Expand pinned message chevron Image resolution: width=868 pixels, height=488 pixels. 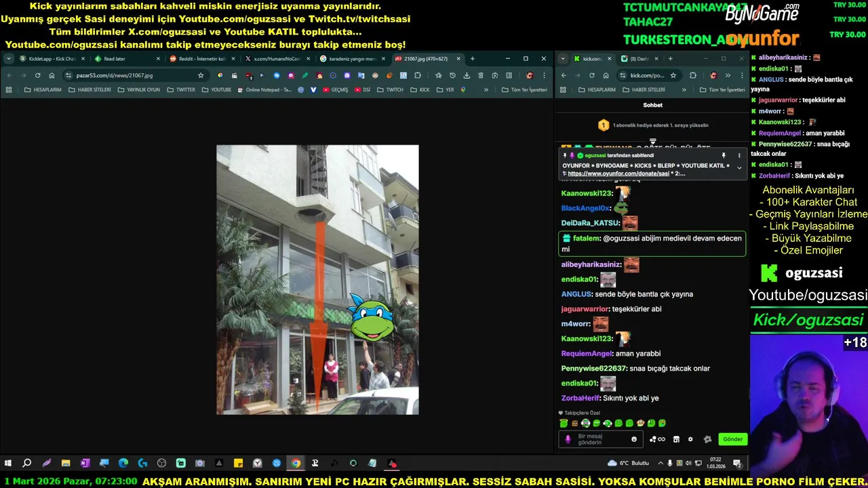[x=739, y=167]
